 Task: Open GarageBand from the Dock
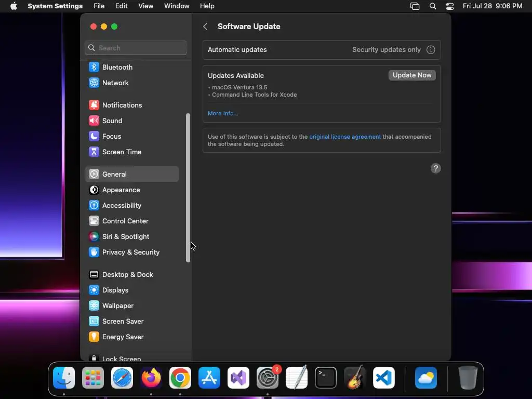[355, 378]
